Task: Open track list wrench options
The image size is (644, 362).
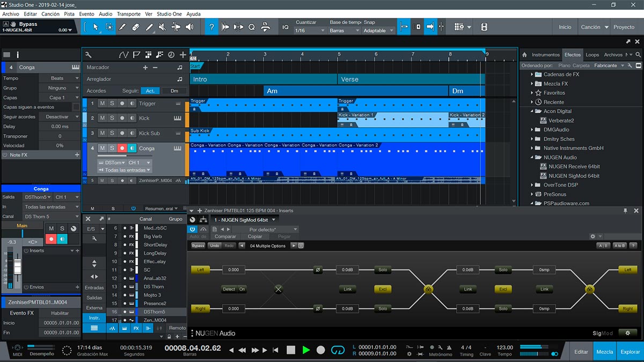Action: 88,55
